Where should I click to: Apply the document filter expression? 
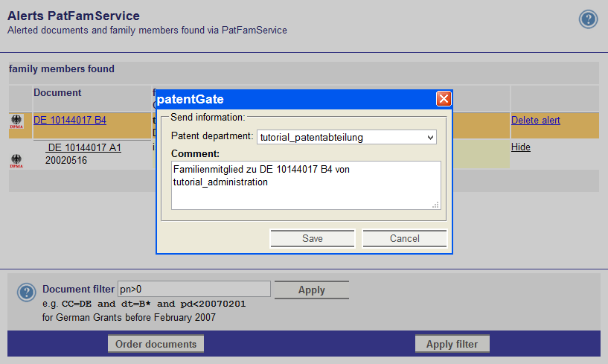311,290
